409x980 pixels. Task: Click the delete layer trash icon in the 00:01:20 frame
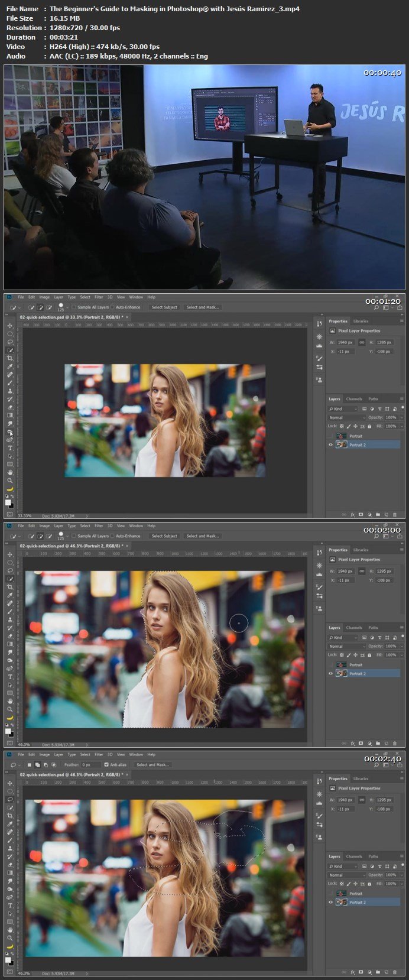[395, 515]
